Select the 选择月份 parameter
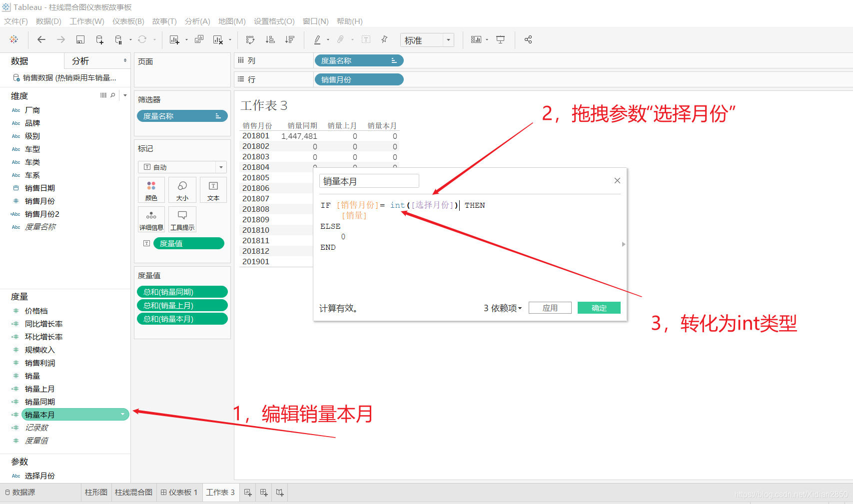The width and height of the screenshot is (853, 504). (x=40, y=476)
